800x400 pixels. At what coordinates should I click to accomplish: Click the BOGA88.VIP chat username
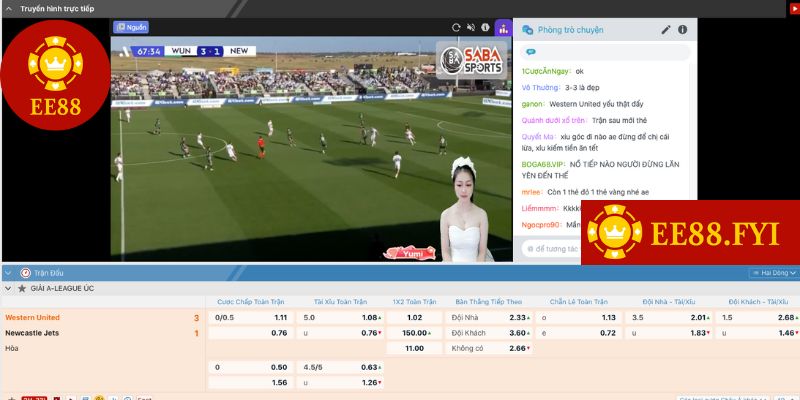[x=543, y=165]
